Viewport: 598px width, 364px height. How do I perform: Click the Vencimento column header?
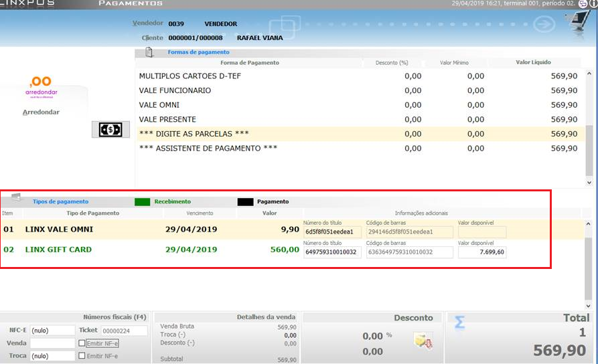tap(200, 213)
